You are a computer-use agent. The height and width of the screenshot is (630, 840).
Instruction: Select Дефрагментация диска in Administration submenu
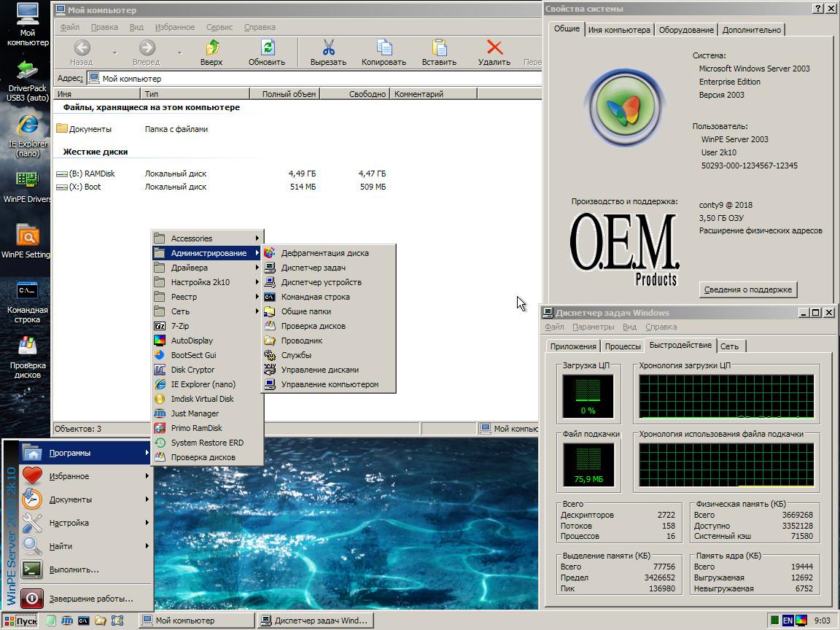(x=324, y=253)
